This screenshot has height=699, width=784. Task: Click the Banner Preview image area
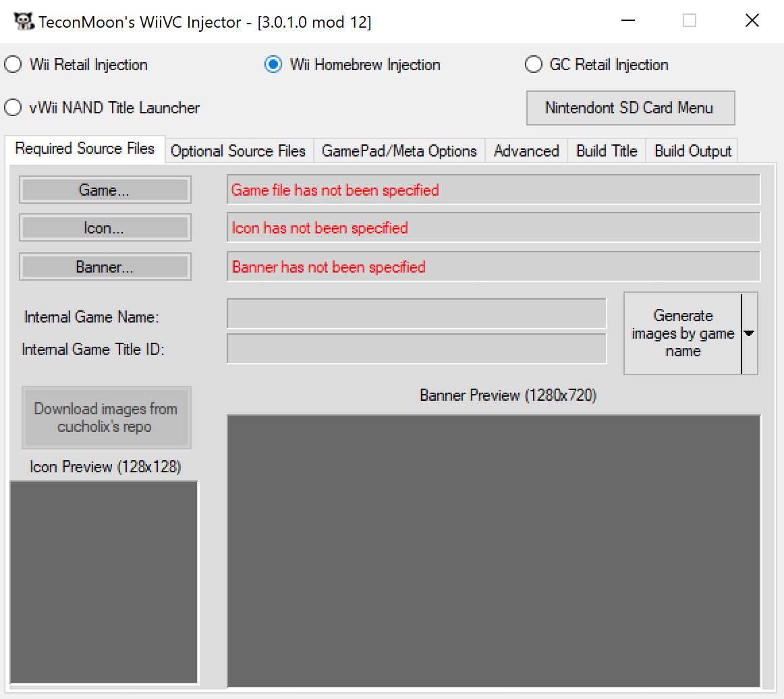pyautogui.click(x=493, y=551)
